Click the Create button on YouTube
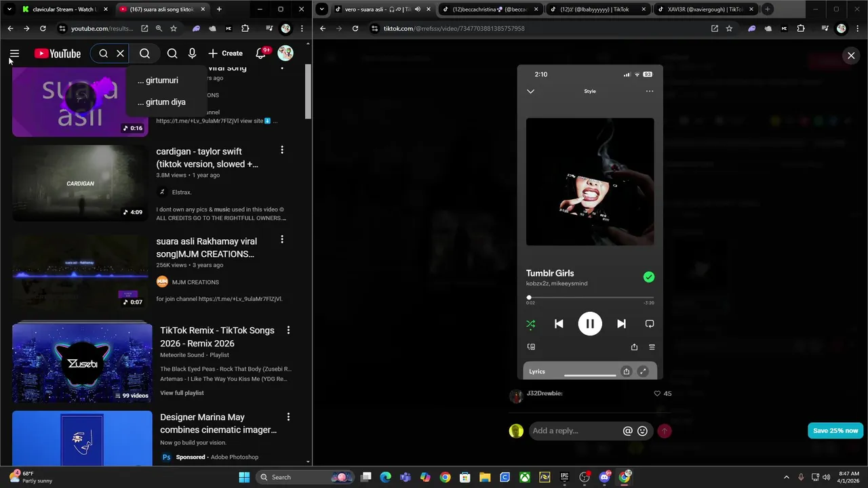Image resolution: width=868 pixels, height=488 pixels. [x=225, y=54]
